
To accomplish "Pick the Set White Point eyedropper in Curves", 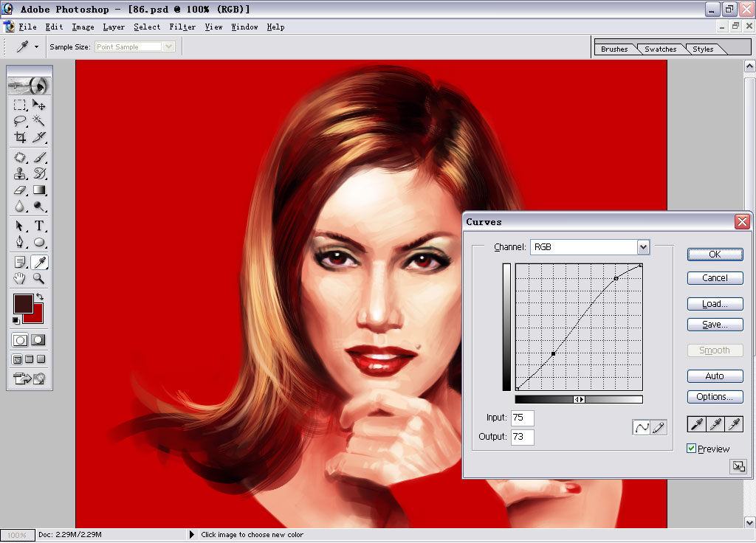I will pos(734,424).
